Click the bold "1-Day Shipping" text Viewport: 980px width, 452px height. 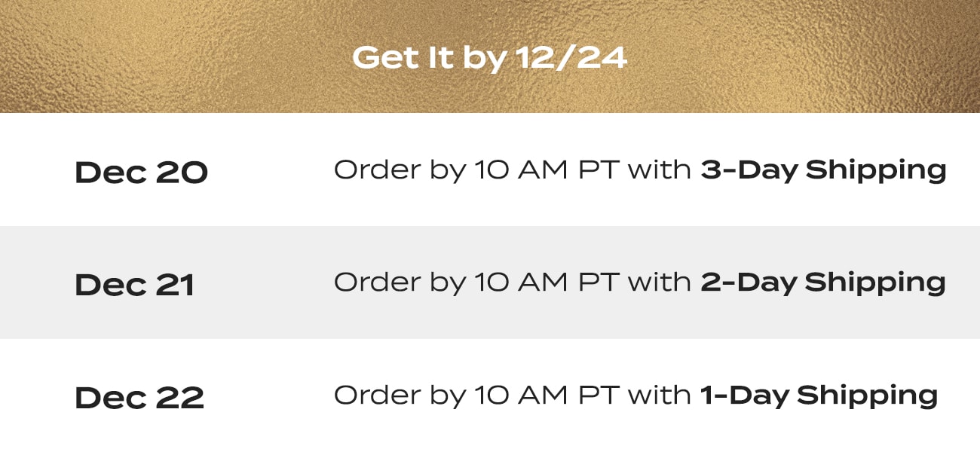pos(819,395)
